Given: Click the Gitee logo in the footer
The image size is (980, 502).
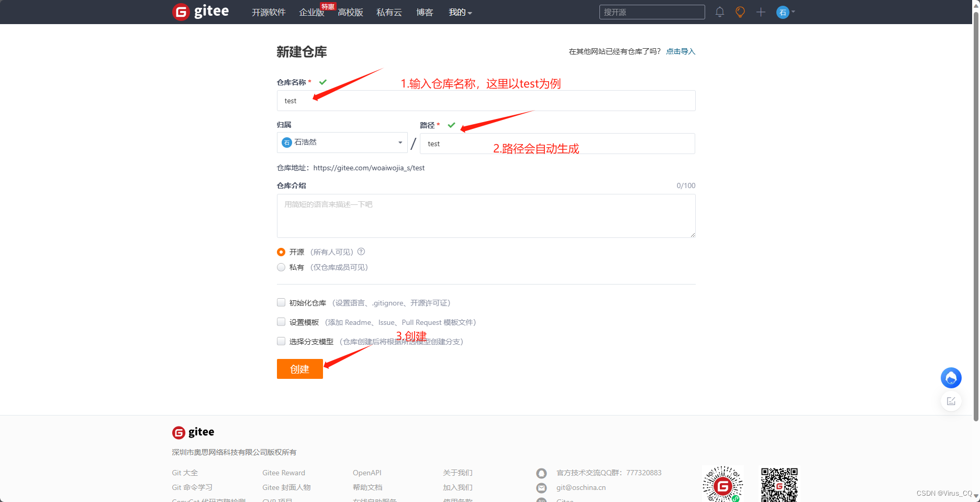Looking at the screenshot, I should pyautogui.click(x=193, y=432).
